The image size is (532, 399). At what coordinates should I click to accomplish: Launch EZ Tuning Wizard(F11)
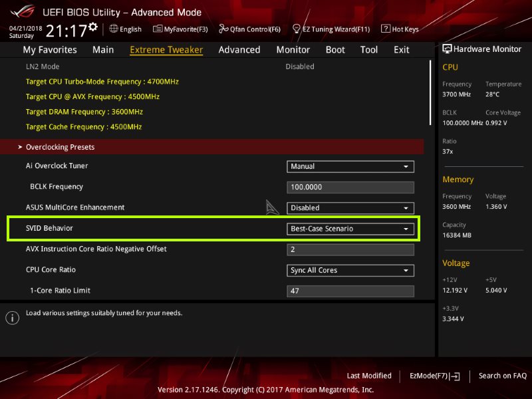[x=336, y=29]
